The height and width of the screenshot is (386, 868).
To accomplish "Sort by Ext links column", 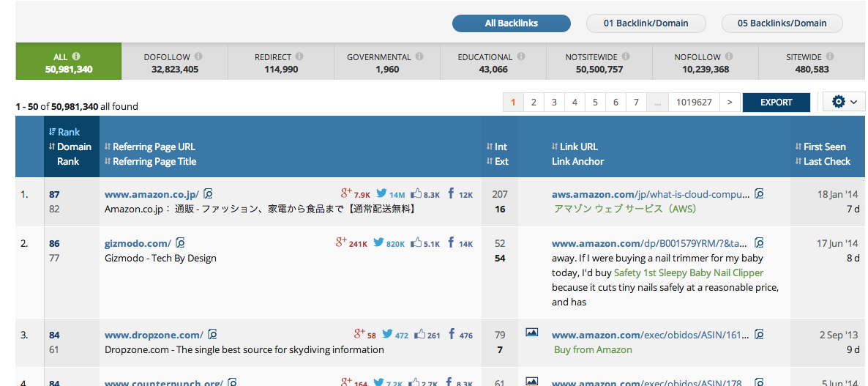I will (497, 161).
